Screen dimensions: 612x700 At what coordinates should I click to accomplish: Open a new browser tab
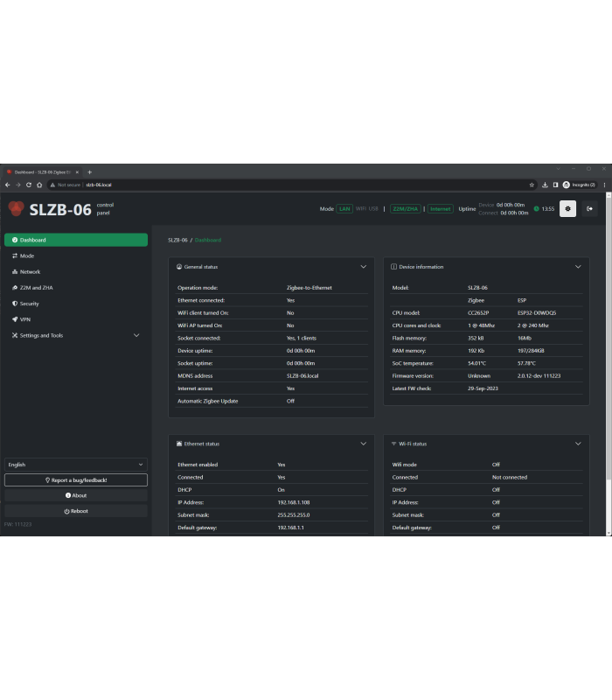tap(89, 171)
